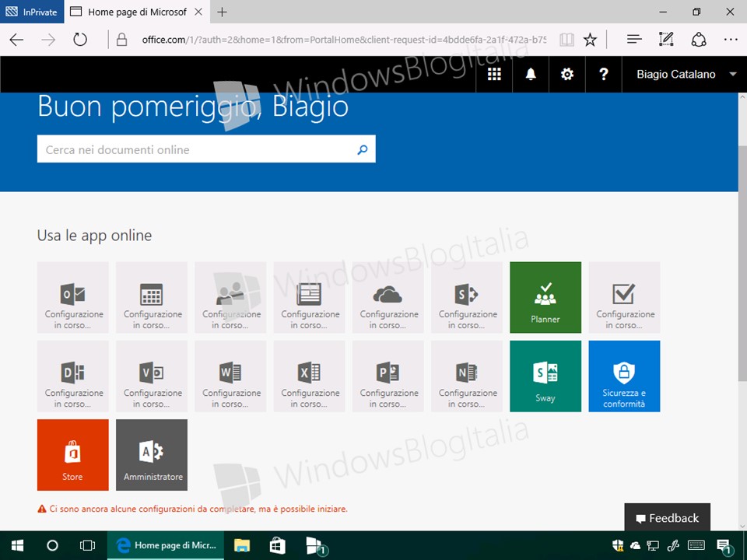Click the browser address bar
The image size is (747, 560).
click(344, 40)
